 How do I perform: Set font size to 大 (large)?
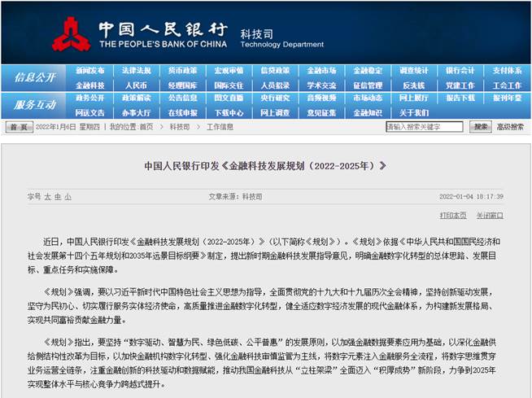[47, 196]
